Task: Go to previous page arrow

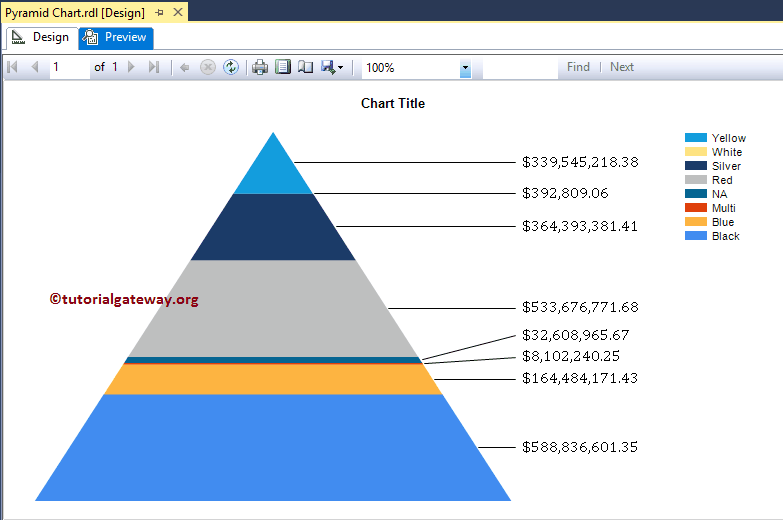Action: [x=34, y=66]
